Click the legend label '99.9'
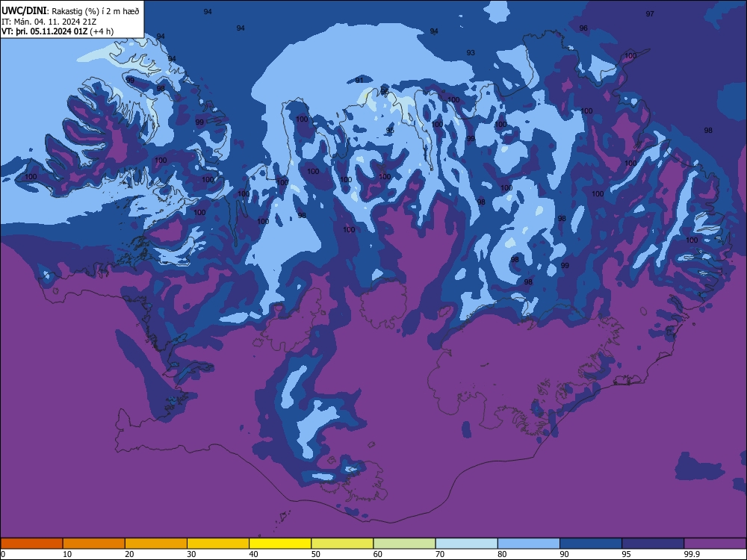 pyautogui.click(x=691, y=554)
